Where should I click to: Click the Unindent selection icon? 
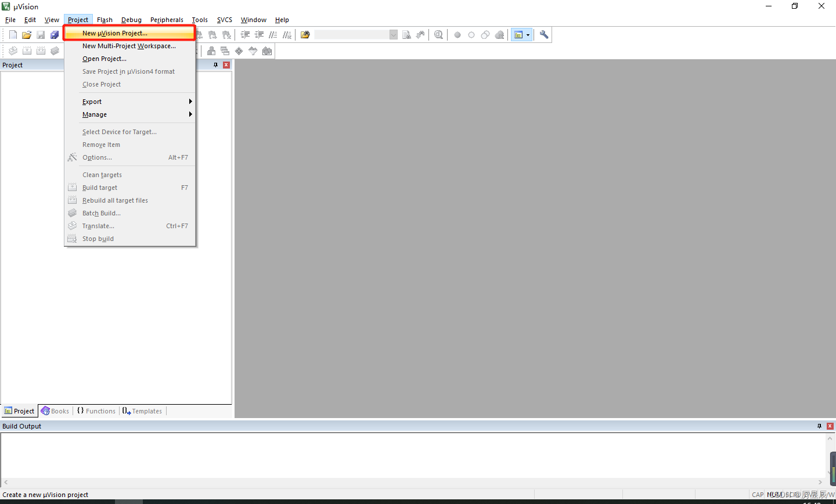tap(259, 35)
